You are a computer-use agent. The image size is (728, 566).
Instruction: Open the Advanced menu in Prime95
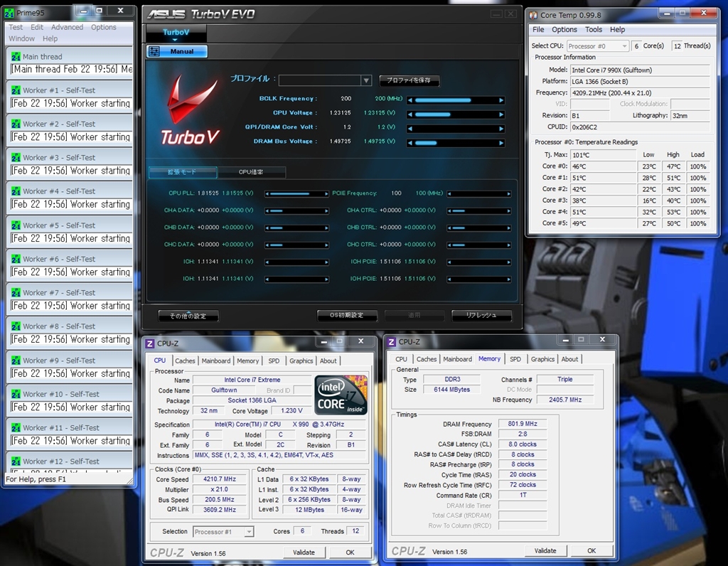67,27
